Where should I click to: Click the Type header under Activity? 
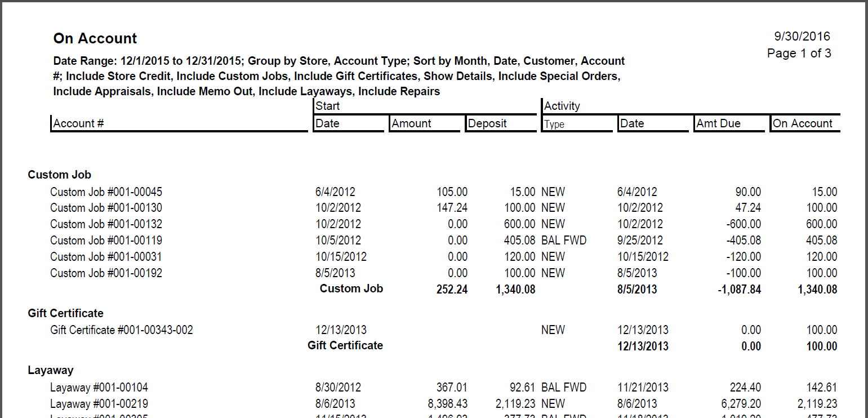pos(554,124)
